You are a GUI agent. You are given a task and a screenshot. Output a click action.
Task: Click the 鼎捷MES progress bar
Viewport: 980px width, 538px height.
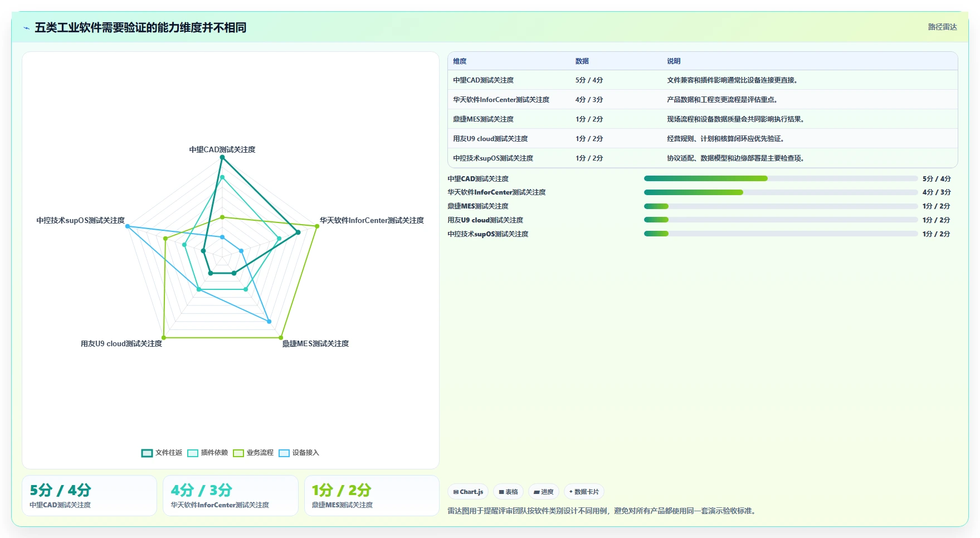(781, 206)
